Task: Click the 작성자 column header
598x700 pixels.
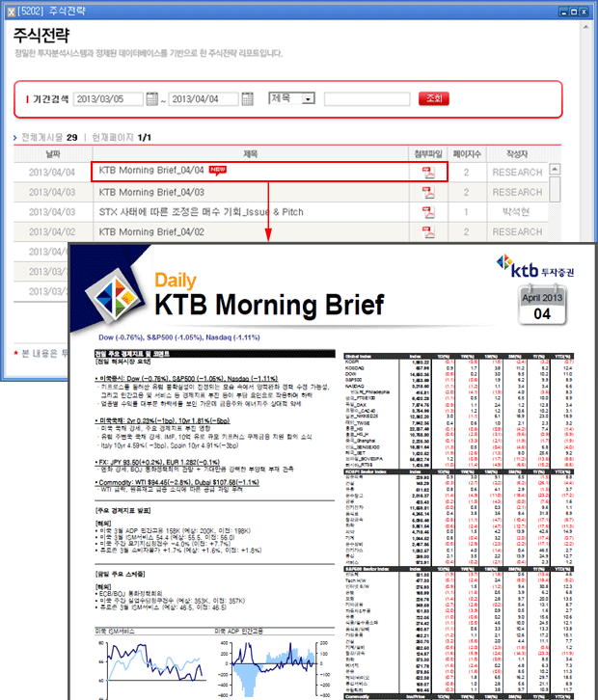Action: [x=516, y=154]
